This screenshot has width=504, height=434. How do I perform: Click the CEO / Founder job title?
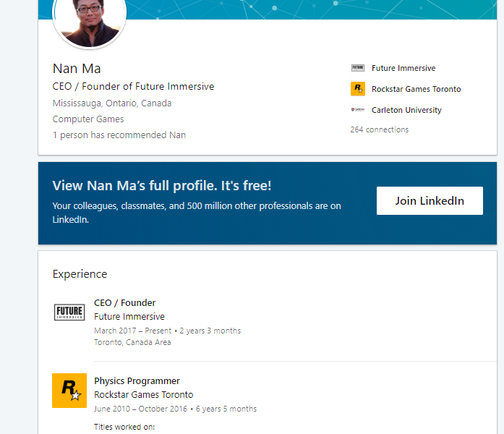tap(124, 303)
